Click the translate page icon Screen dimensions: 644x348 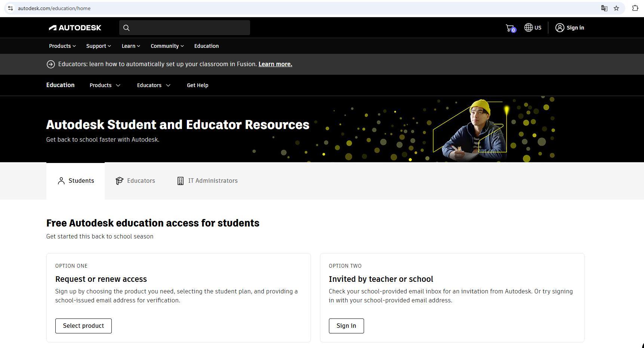coord(604,8)
